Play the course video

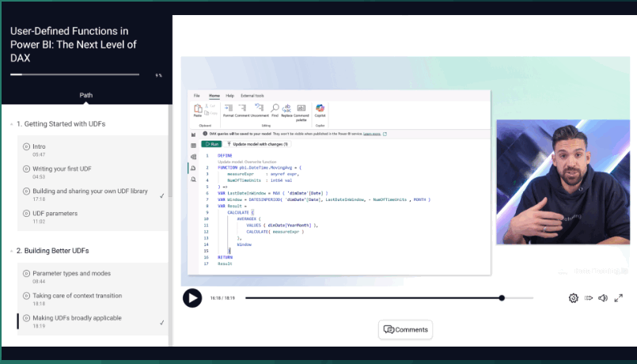tap(192, 298)
